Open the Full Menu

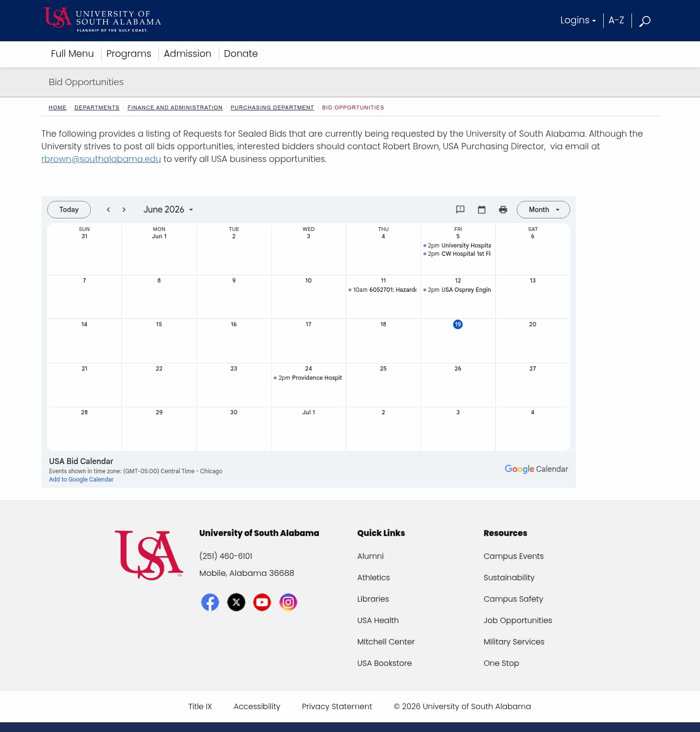[72, 54]
